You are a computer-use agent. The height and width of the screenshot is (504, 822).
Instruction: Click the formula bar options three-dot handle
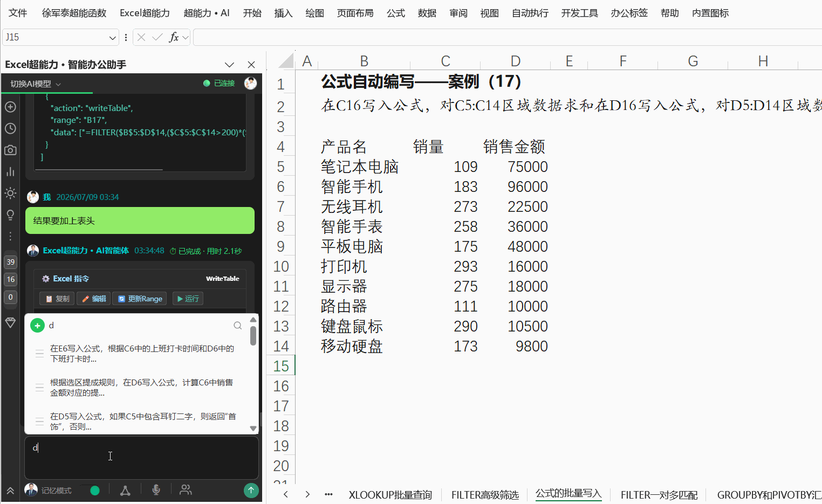coord(126,37)
